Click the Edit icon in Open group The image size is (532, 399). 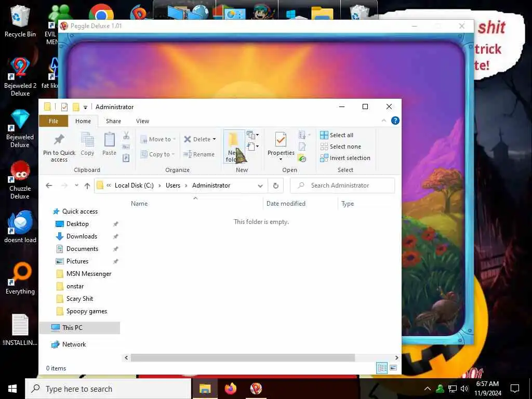point(302,147)
